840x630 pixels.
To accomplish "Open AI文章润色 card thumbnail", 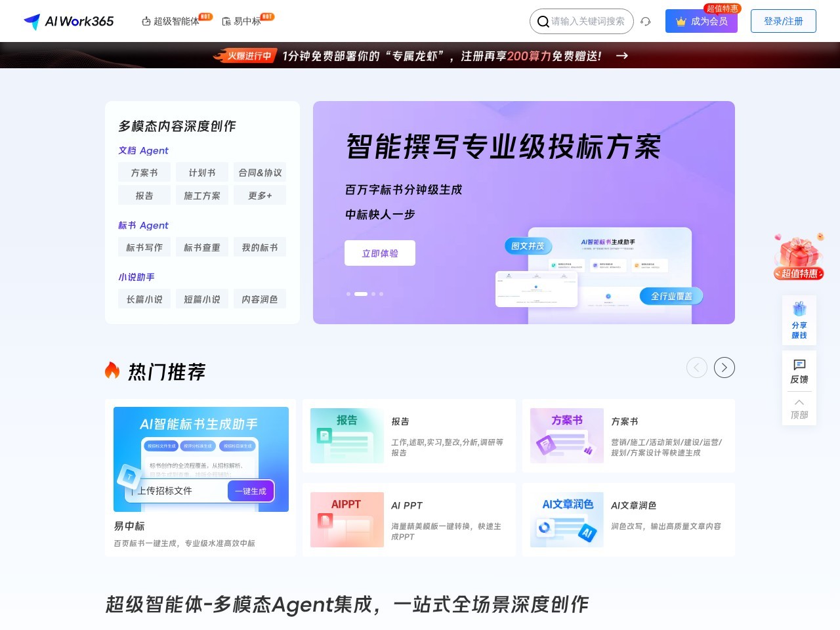I will (567, 520).
